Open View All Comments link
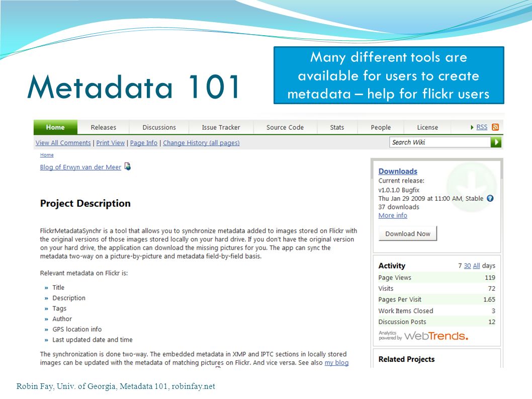This screenshot has width=532, height=399. click(63, 143)
